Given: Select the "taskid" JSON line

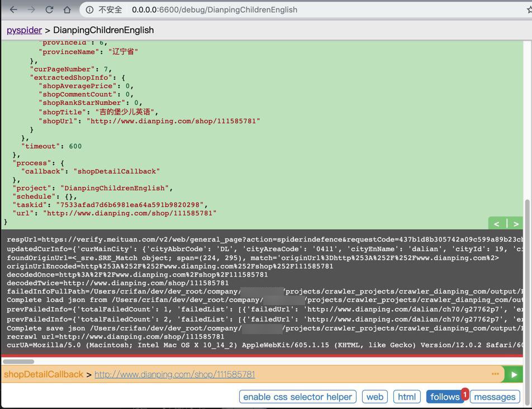Looking at the screenshot, I should (x=110, y=205).
